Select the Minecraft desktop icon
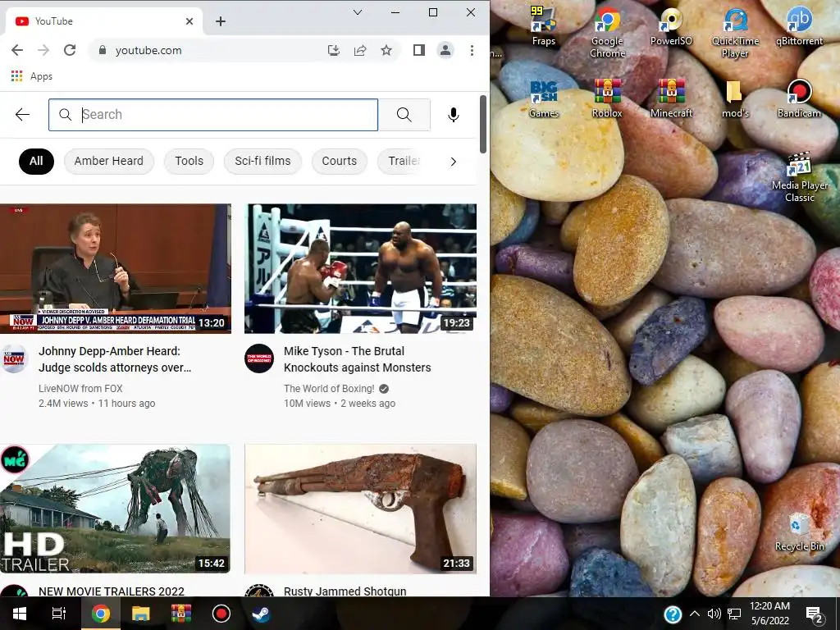This screenshot has height=630, width=840. tap(671, 98)
